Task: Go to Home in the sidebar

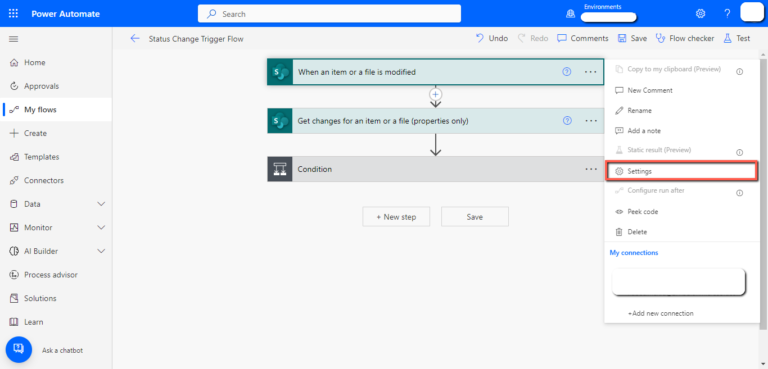Action: (x=56, y=63)
